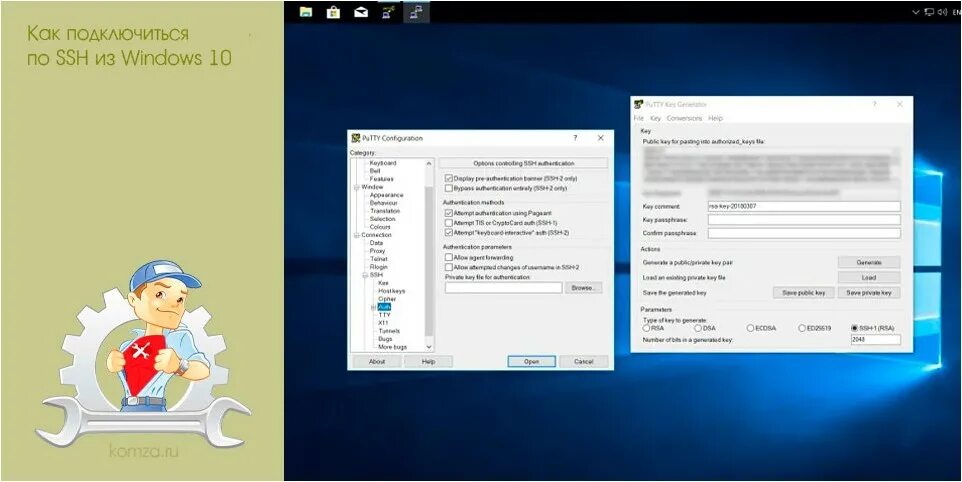
Task: Click the category list scroll-down arrow
Action: tap(429, 347)
